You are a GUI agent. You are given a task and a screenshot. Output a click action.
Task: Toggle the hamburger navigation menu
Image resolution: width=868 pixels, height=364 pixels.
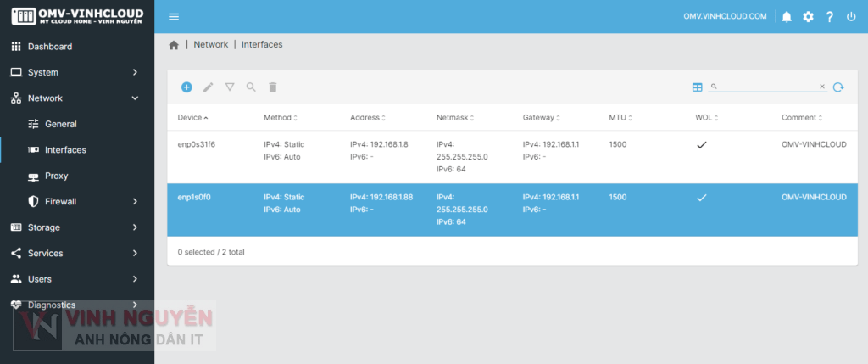[x=174, y=17]
